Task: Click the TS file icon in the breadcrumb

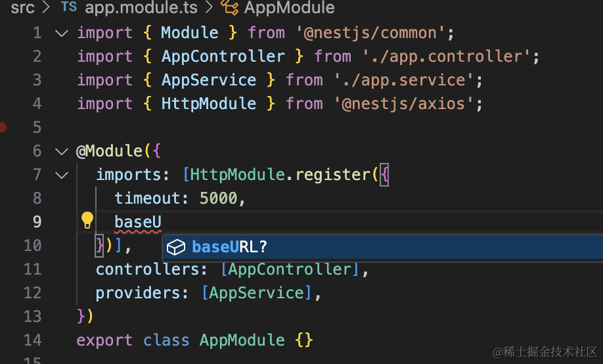Action: [x=68, y=8]
